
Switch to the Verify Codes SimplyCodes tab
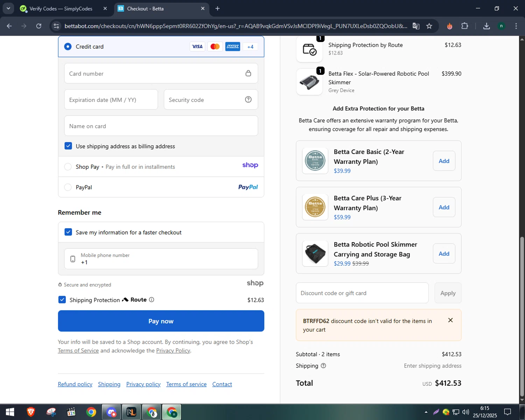click(x=61, y=8)
